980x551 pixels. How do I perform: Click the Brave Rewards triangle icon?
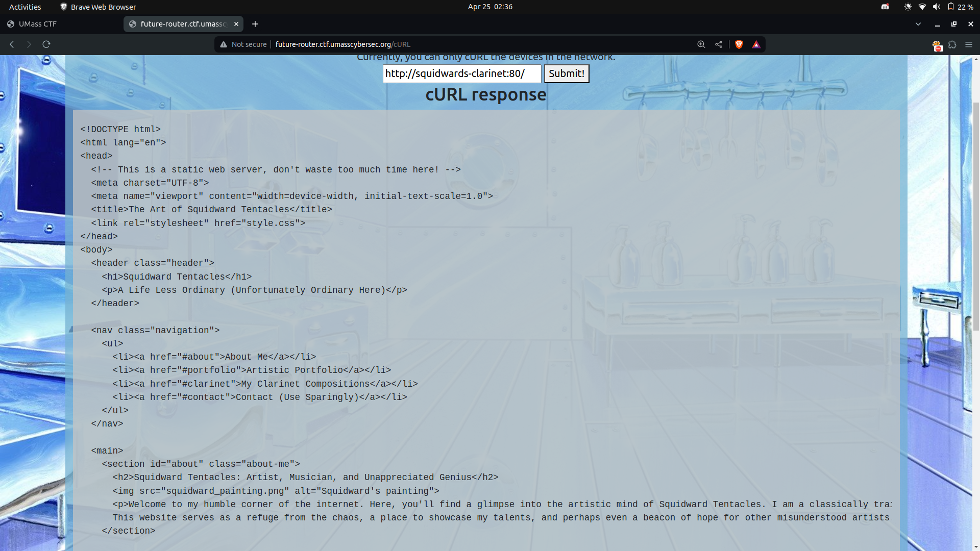(756, 44)
